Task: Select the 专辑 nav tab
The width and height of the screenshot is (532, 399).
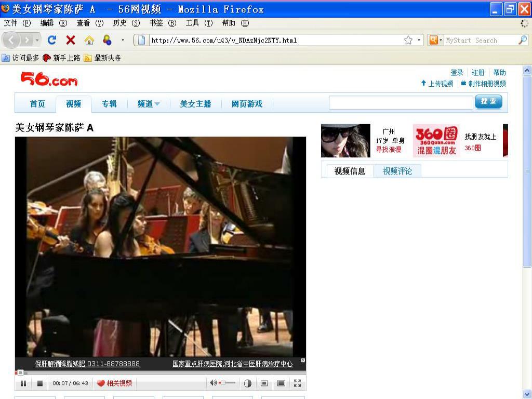Action: tap(109, 104)
